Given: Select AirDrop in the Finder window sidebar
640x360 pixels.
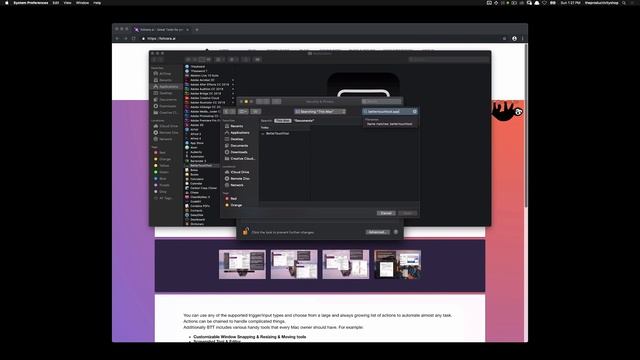Looking at the screenshot, I should 165,74.
